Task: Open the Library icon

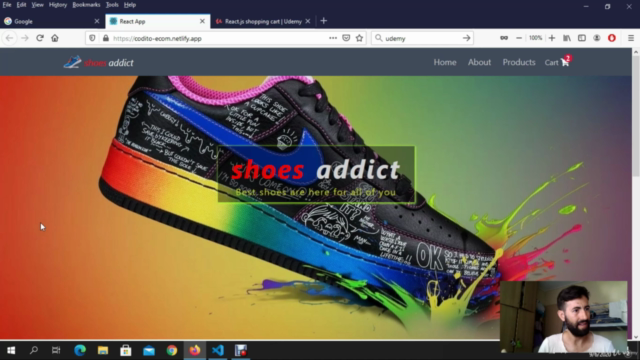Action: click(x=567, y=38)
